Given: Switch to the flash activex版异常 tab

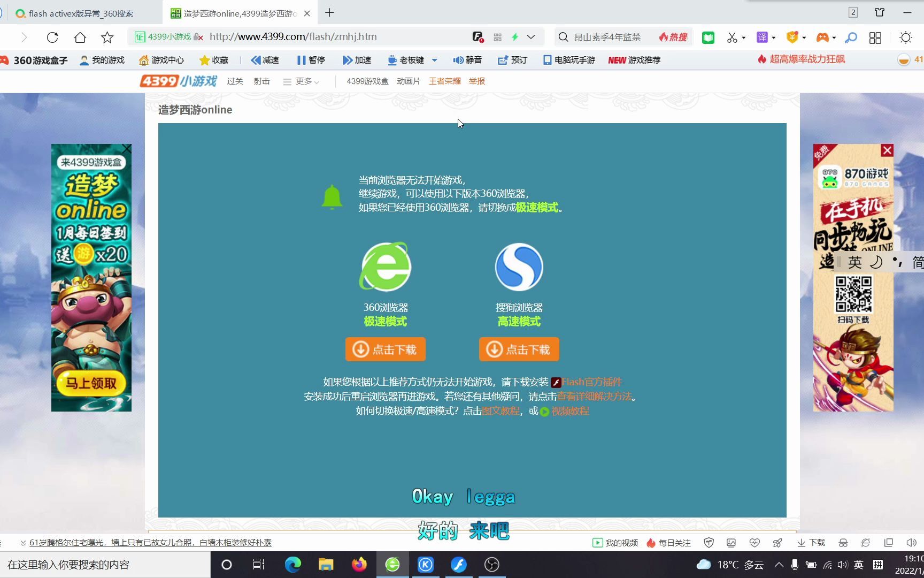Looking at the screenshot, I should [x=81, y=13].
